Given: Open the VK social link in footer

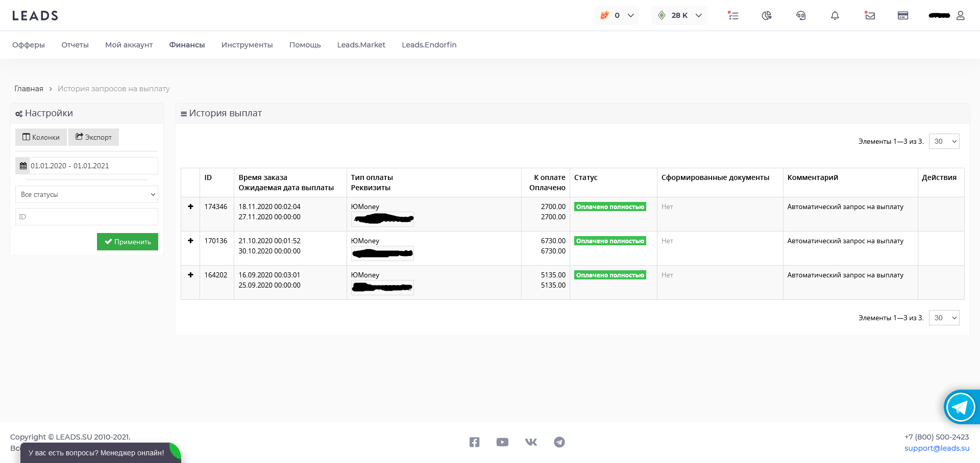Looking at the screenshot, I should tap(531, 442).
